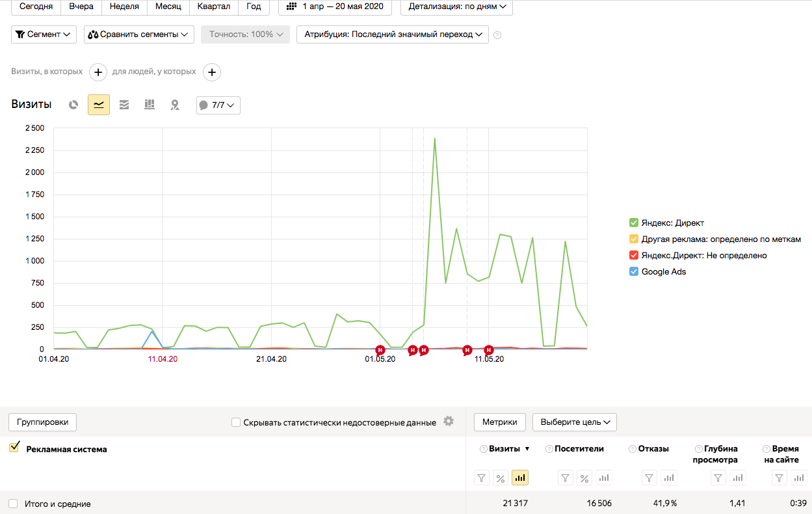
Task: Select the Квартал period tab
Action: (x=214, y=7)
